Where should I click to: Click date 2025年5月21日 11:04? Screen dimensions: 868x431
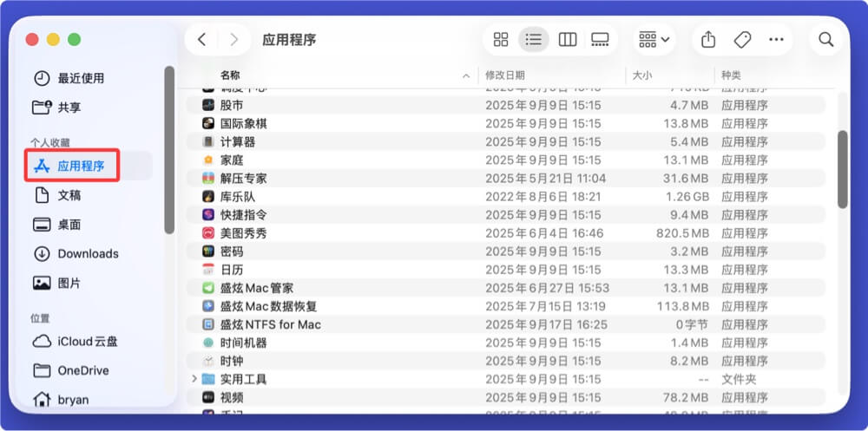tap(546, 178)
